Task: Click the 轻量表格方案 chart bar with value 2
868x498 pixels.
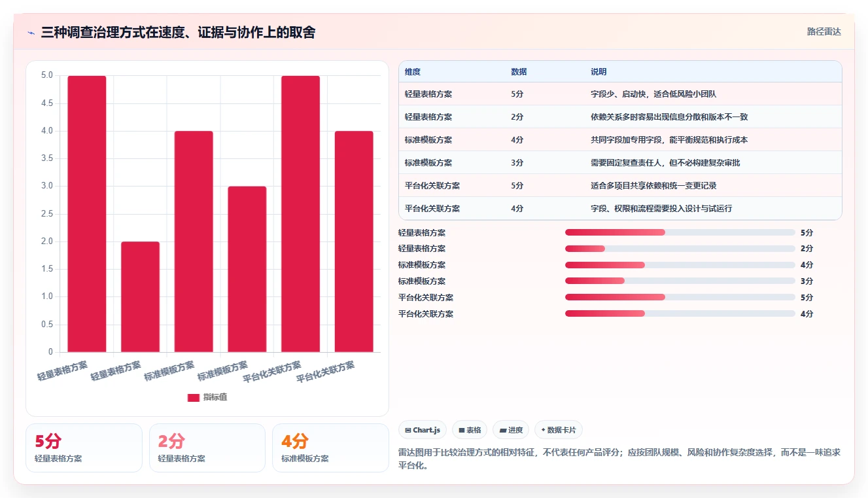Action: 141,297
